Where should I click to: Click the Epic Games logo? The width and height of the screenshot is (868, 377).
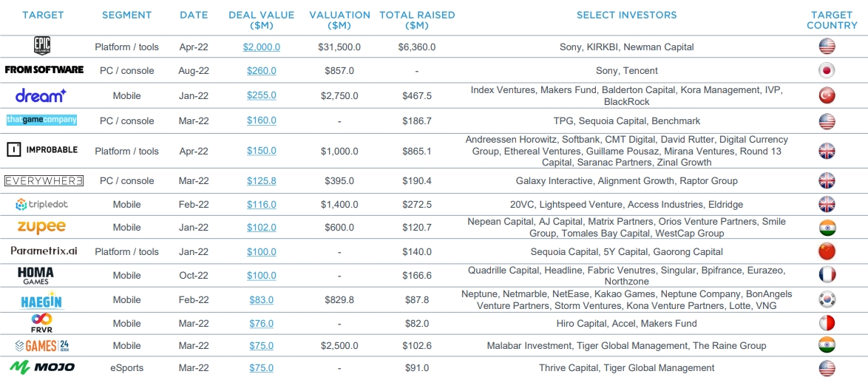tap(42, 46)
